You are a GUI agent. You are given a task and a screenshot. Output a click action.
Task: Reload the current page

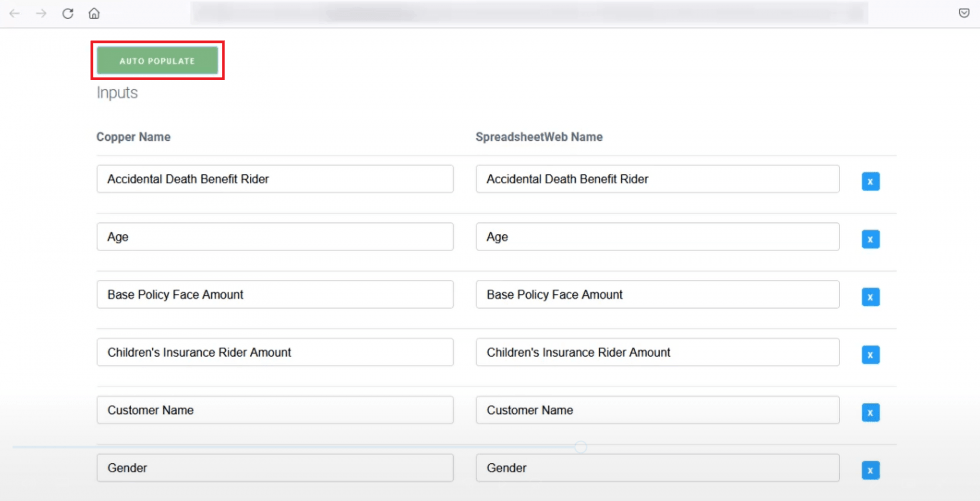(68, 13)
